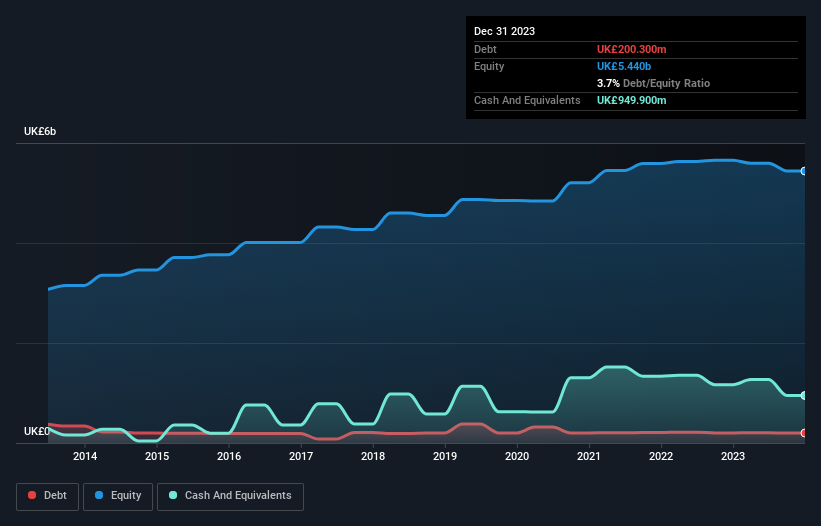The height and width of the screenshot is (526, 821).
Task: Click the UK£5.440b equity value
Action: [624, 66]
